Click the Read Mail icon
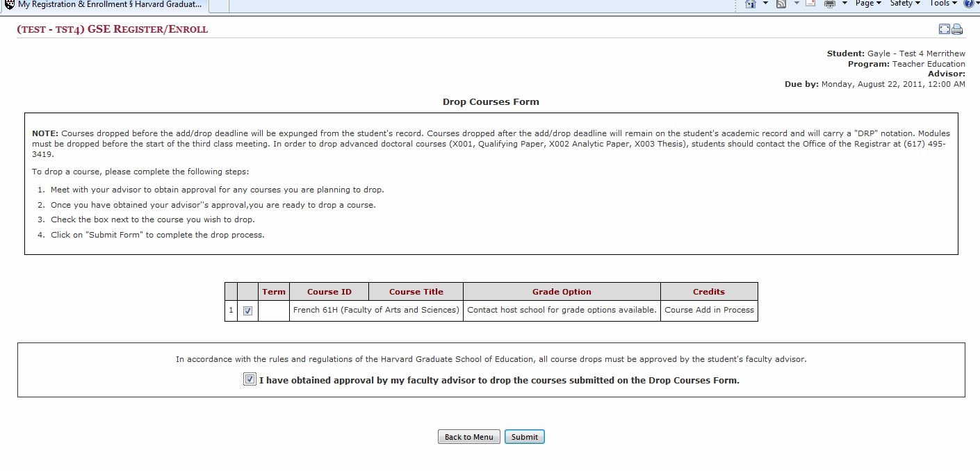Viewport: 980px width, 471px height. point(810,3)
